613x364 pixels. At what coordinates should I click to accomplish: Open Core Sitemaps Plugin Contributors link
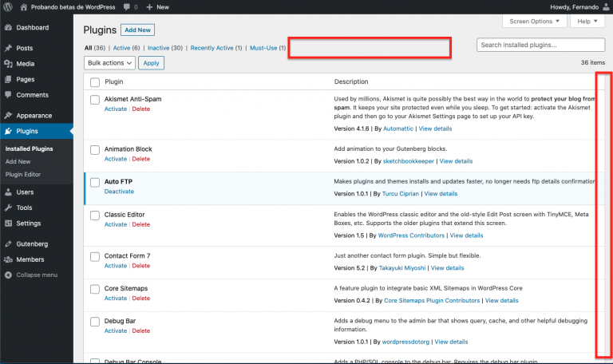point(432,300)
